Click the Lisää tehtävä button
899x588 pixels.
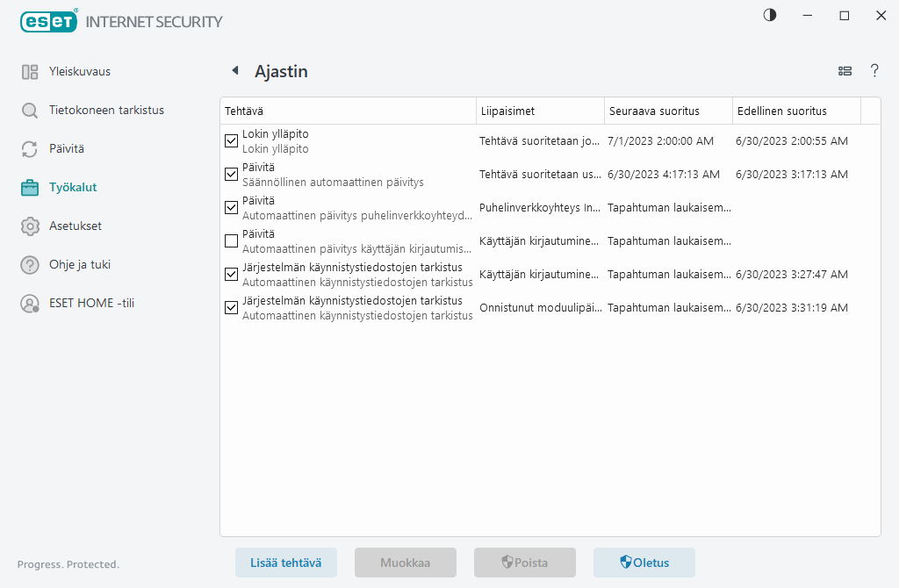click(x=286, y=563)
